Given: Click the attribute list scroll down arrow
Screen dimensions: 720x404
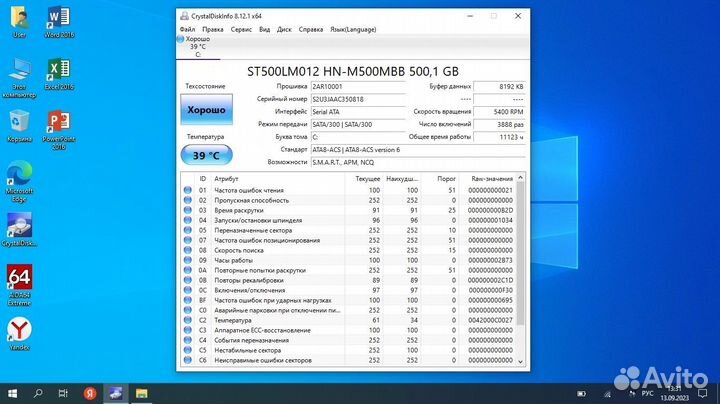Looking at the screenshot, I should [x=520, y=361].
